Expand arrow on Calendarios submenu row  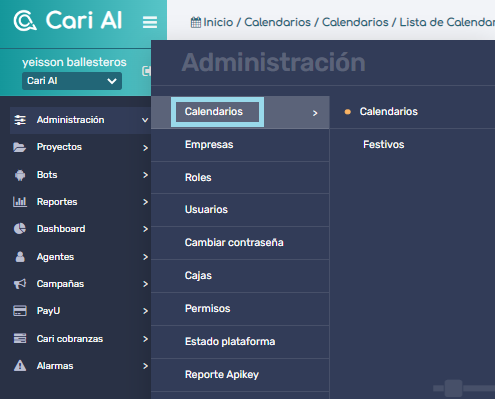tap(315, 113)
